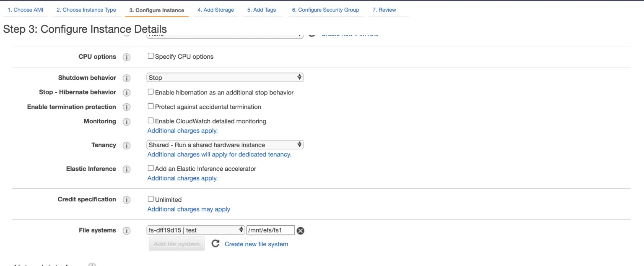Enable hibernation as additional stop behavior

(151, 92)
